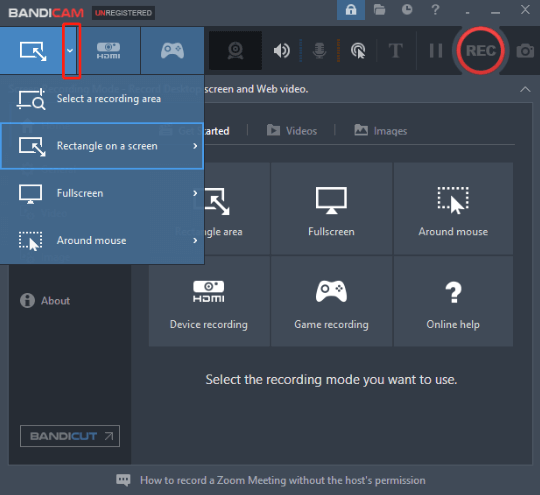The height and width of the screenshot is (495, 540).
Task: Open the screen recording mode dropdown arrow
Action: pos(70,51)
